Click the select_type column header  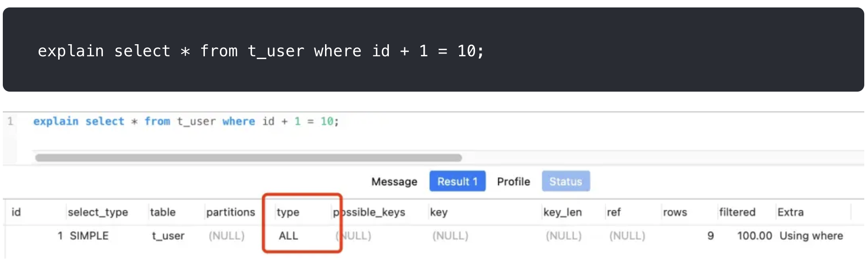coord(98,212)
